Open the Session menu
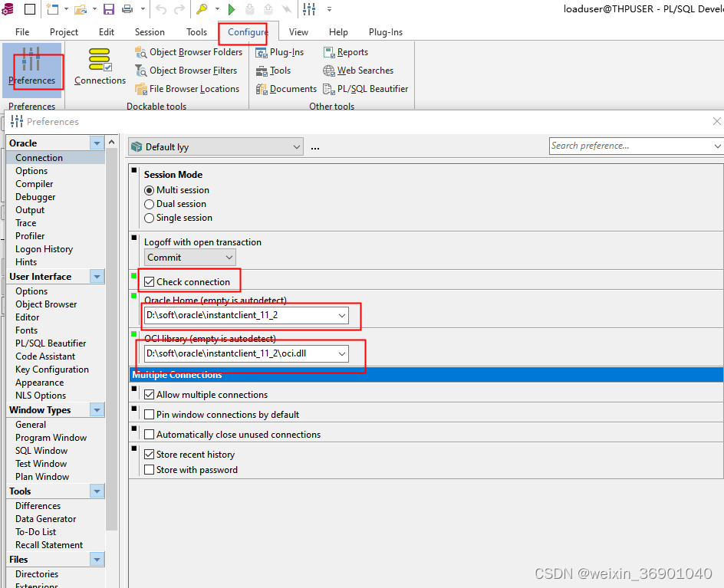Image resolution: width=724 pixels, height=588 pixels. click(x=149, y=32)
